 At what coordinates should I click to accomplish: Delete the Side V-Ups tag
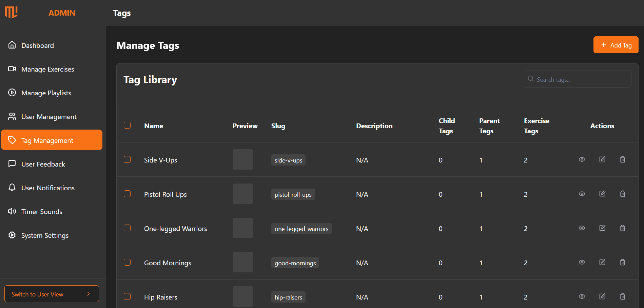(x=623, y=159)
